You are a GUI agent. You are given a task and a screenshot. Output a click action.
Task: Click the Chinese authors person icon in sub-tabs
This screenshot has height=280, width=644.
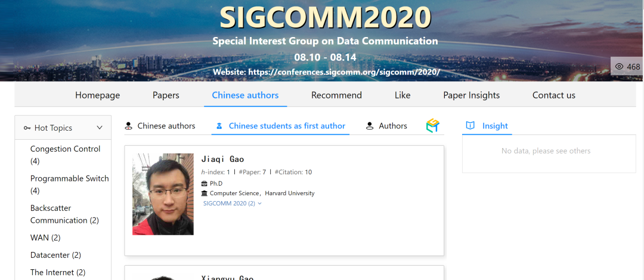[129, 126]
